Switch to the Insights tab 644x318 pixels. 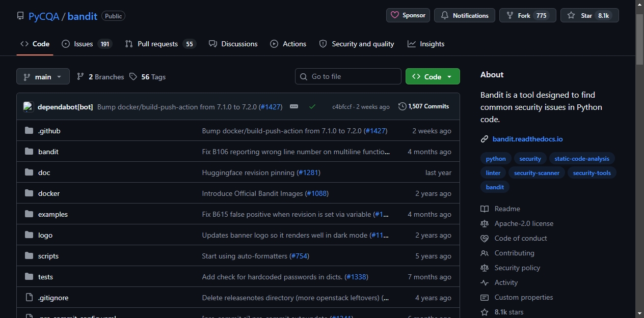pyautogui.click(x=426, y=44)
